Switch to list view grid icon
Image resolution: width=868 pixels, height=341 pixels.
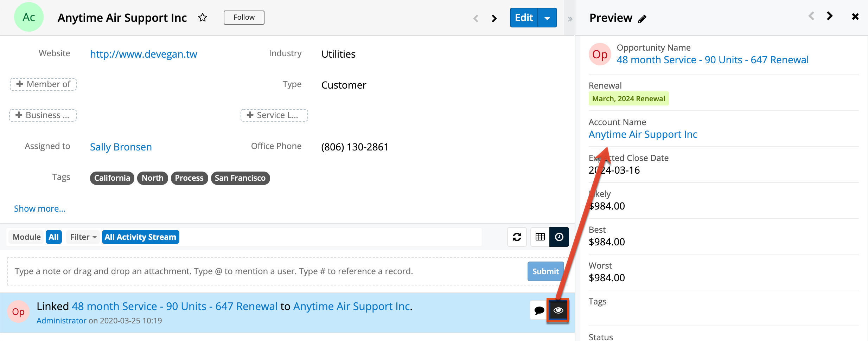tap(540, 237)
